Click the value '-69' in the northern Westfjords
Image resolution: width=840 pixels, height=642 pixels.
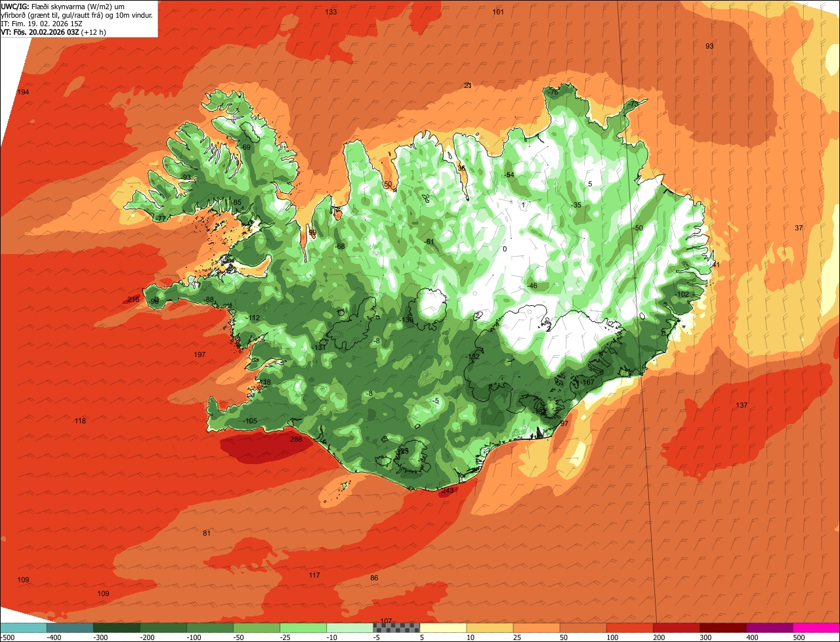point(245,148)
